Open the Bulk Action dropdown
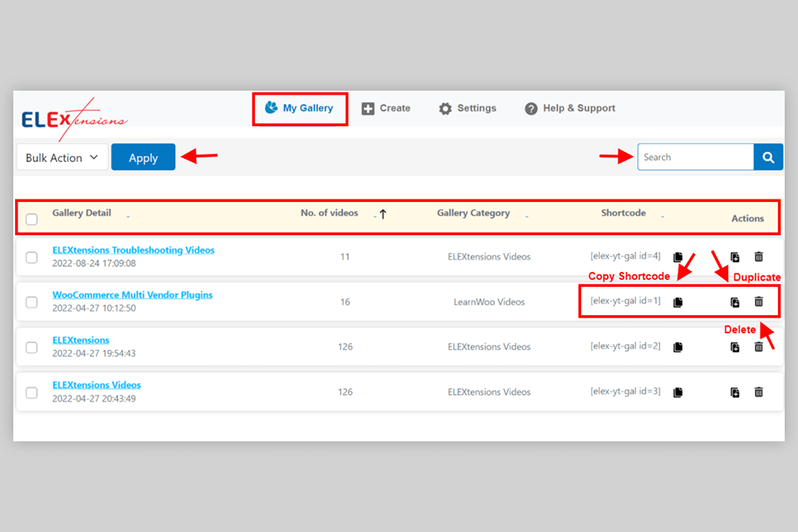 (62, 157)
